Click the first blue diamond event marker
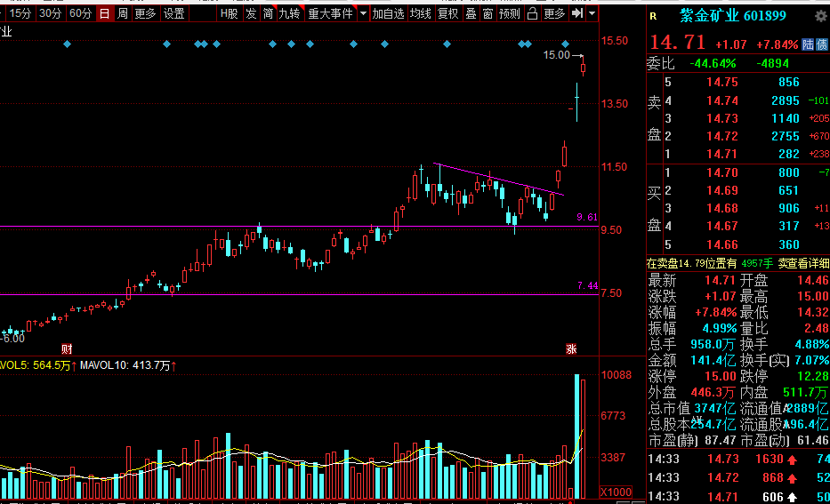830x504 pixels. point(67,44)
